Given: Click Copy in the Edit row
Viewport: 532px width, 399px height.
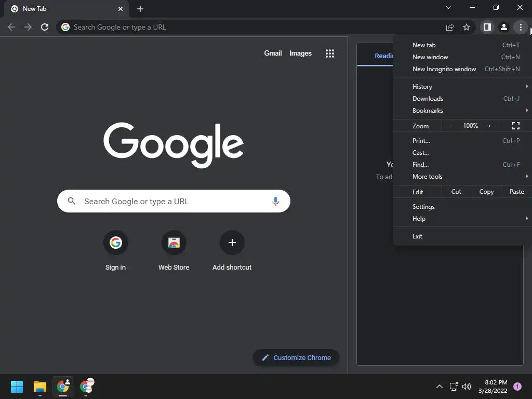Looking at the screenshot, I should coord(486,192).
